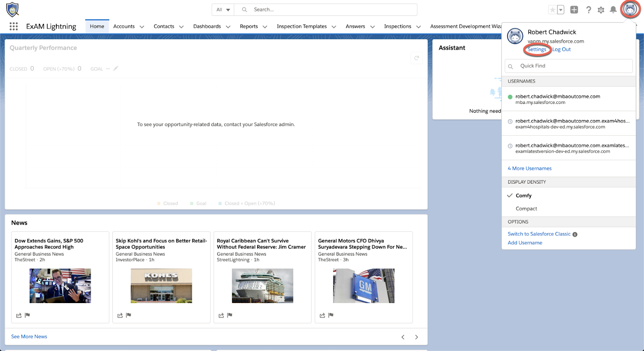Click Switch to Salesforce Classic link
Viewport: 644px width, 351px height.
point(539,234)
